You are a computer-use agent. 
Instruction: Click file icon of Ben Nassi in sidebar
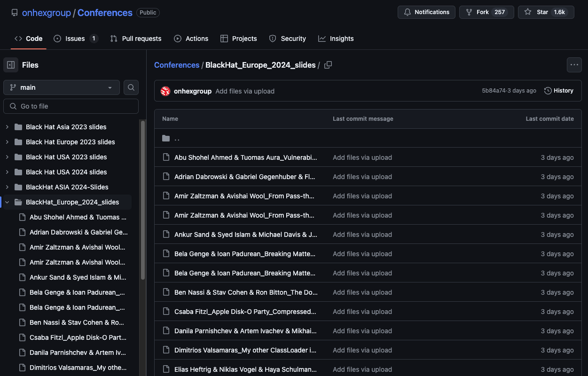(22, 323)
